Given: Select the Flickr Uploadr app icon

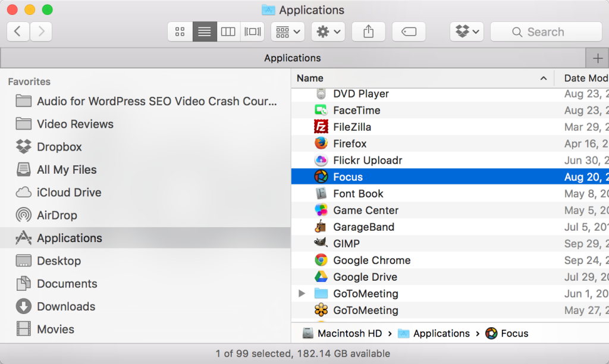Looking at the screenshot, I should pos(321,160).
